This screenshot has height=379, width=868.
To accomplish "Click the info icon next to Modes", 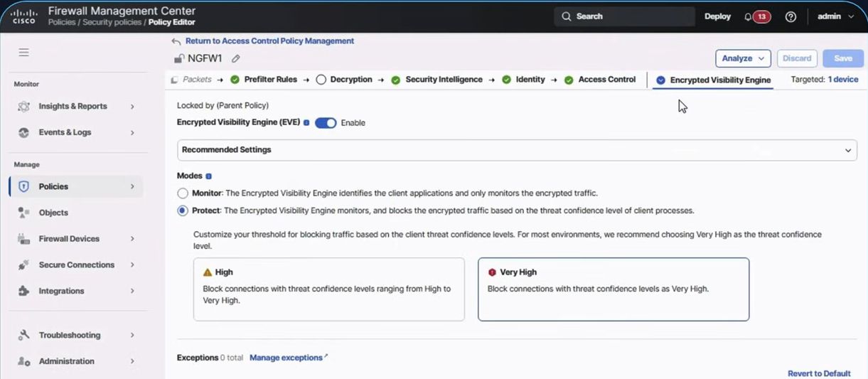I will 208,176.
